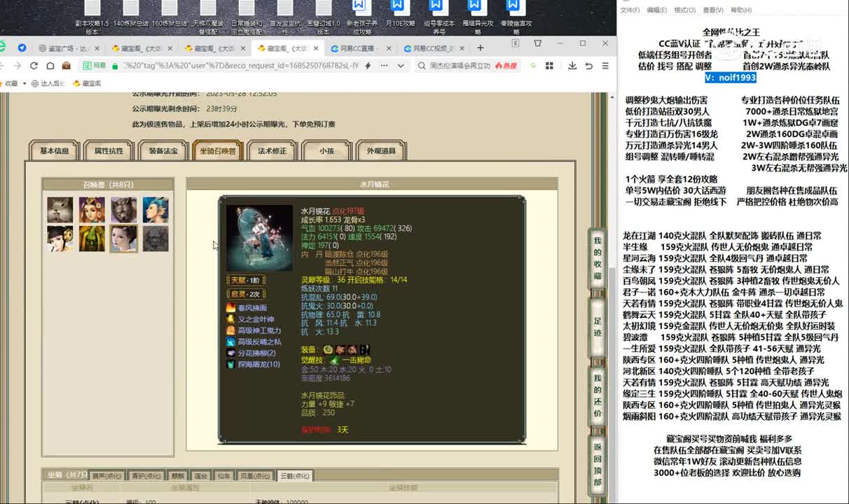Open the 达人后台 bookmark

(x=48, y=83)
